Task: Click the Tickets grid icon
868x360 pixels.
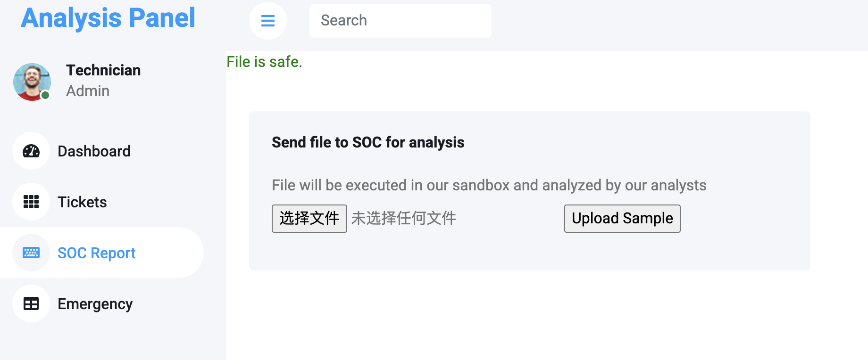Action: pyautogui.click(x=31, y=202)
